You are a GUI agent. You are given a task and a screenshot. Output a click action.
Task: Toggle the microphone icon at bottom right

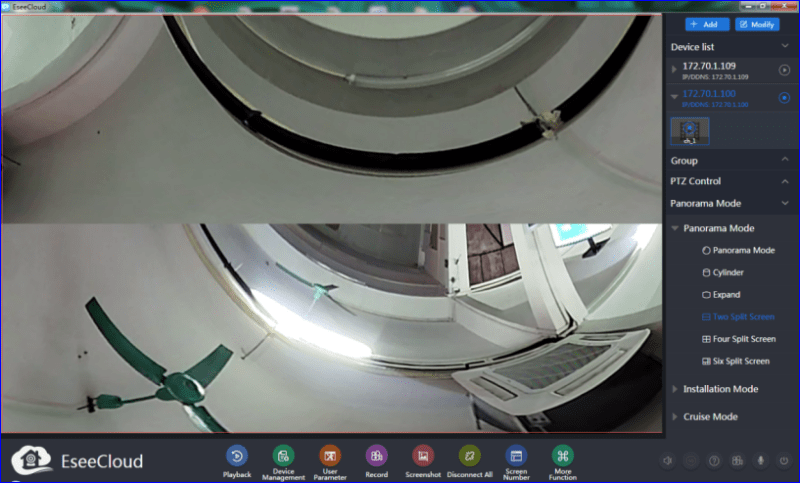click(x=761, y=461)
